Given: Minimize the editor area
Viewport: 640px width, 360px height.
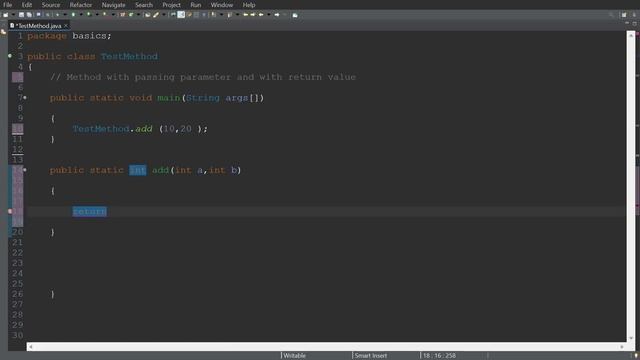Looking at the screenshot, I should coord(627,24).
